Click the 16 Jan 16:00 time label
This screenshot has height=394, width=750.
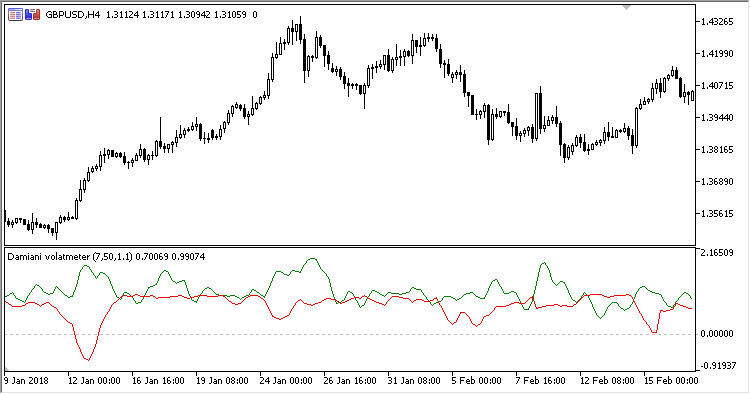158,381
